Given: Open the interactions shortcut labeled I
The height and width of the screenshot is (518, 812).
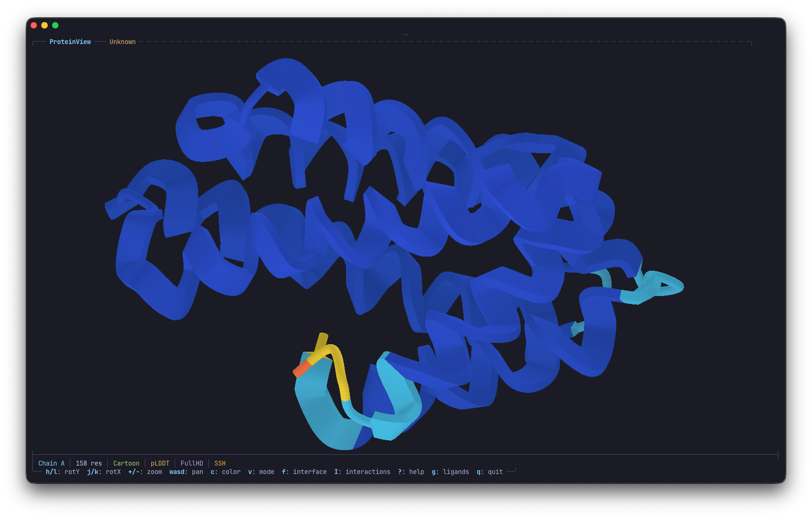Looking at the screenshot, I should coord(362,472).
